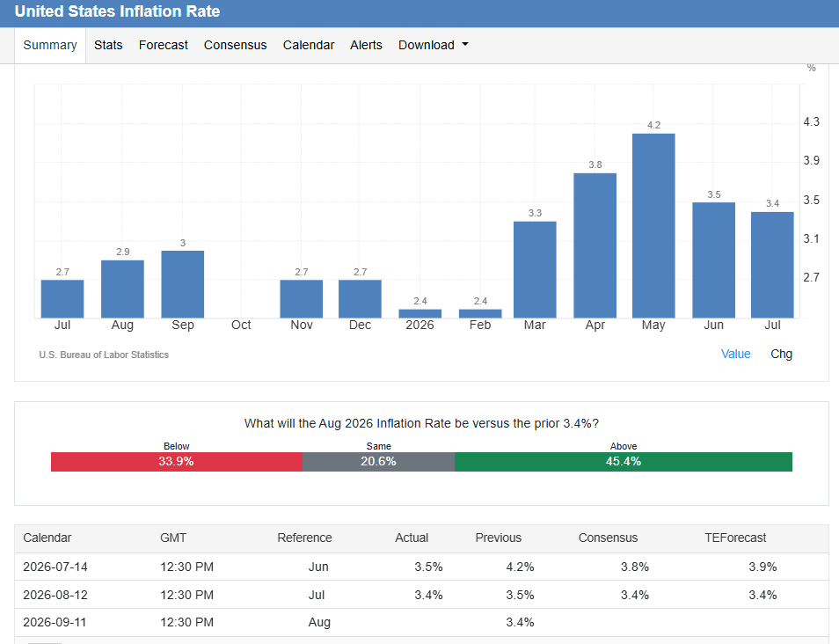Toggle chart to Chg view
Viewport: 839px width, 644px height.
click(781, 354)
